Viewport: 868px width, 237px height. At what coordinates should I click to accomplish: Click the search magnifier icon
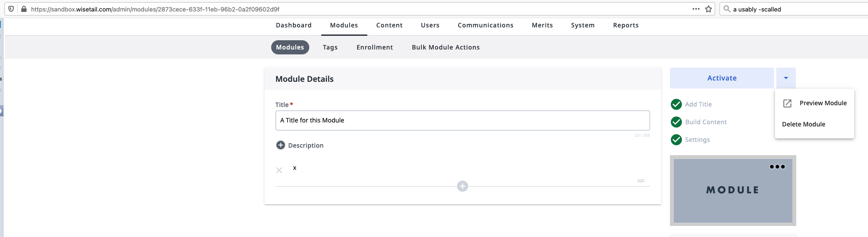click(727, 9)
